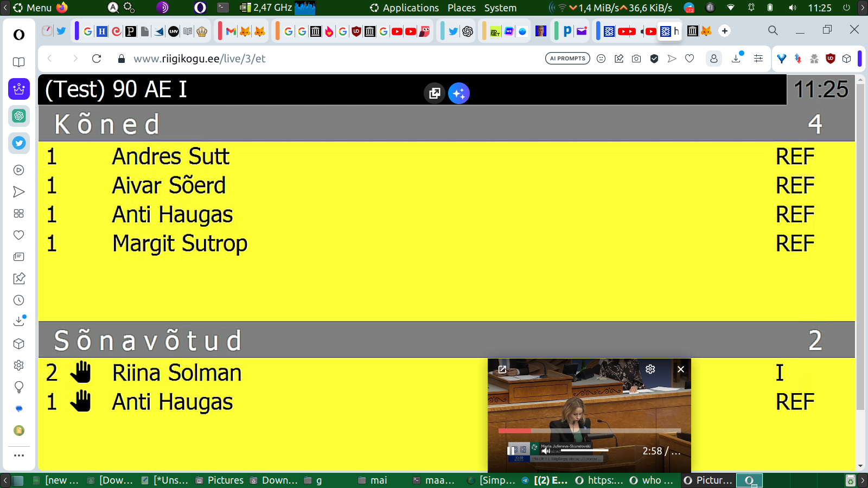Open the Menu in top panel

(x=33, y=8)
